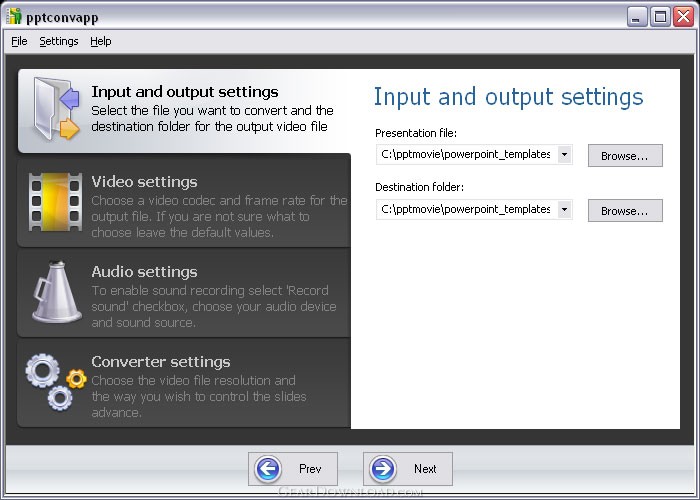Click the Video settings description about codec

[x=219, y=217]
